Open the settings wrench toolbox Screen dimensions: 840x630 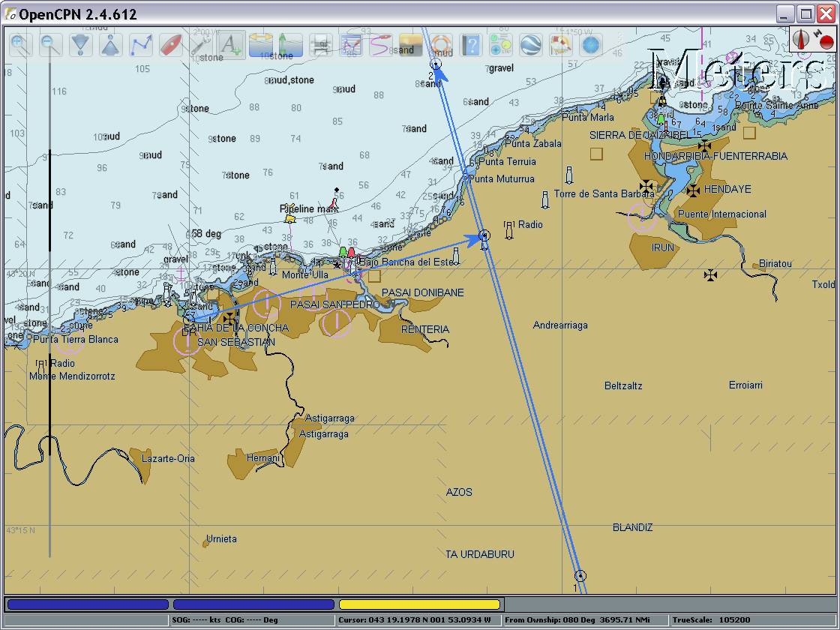coord(200,45)
